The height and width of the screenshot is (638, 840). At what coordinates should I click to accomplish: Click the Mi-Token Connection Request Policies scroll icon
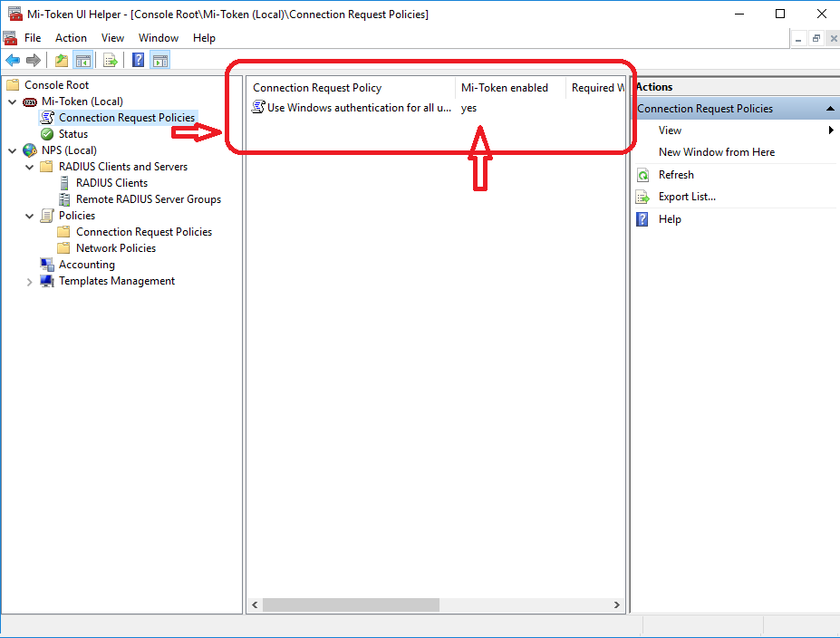pos(47,117)
